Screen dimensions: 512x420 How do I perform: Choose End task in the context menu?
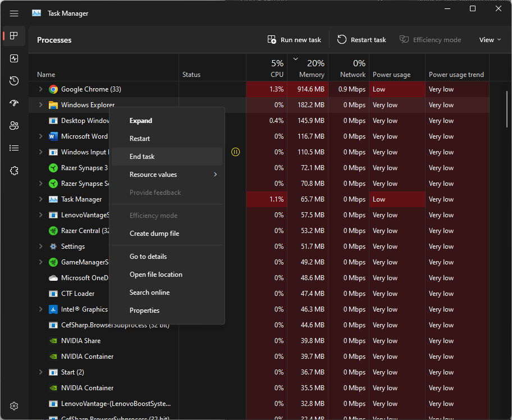pyautogui.click(x=167, y=157)
